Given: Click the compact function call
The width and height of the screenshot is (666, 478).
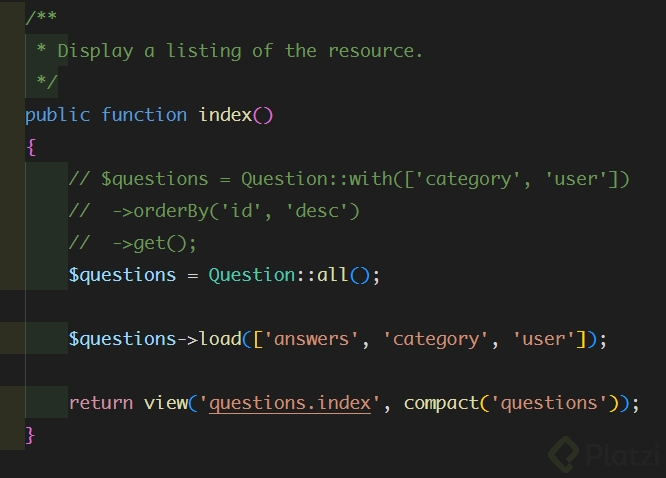Looking at the screenshot, I should tap(441, 403).
